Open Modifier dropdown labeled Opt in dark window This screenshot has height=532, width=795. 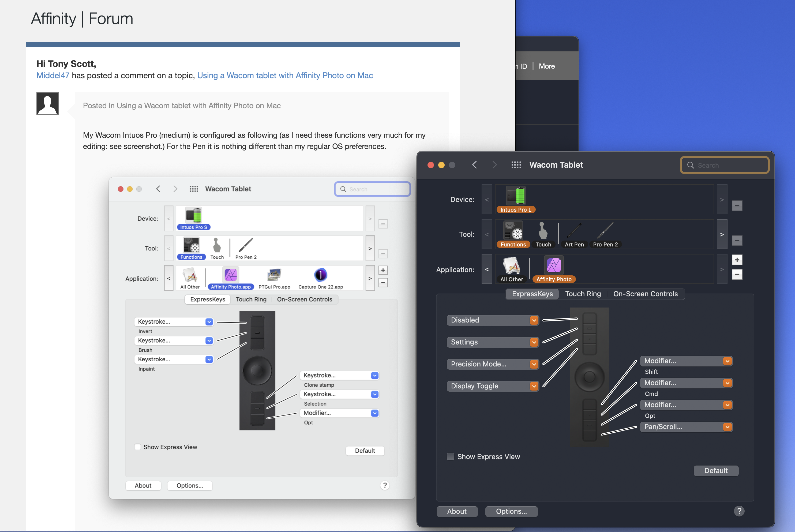[x=686, y=405]
